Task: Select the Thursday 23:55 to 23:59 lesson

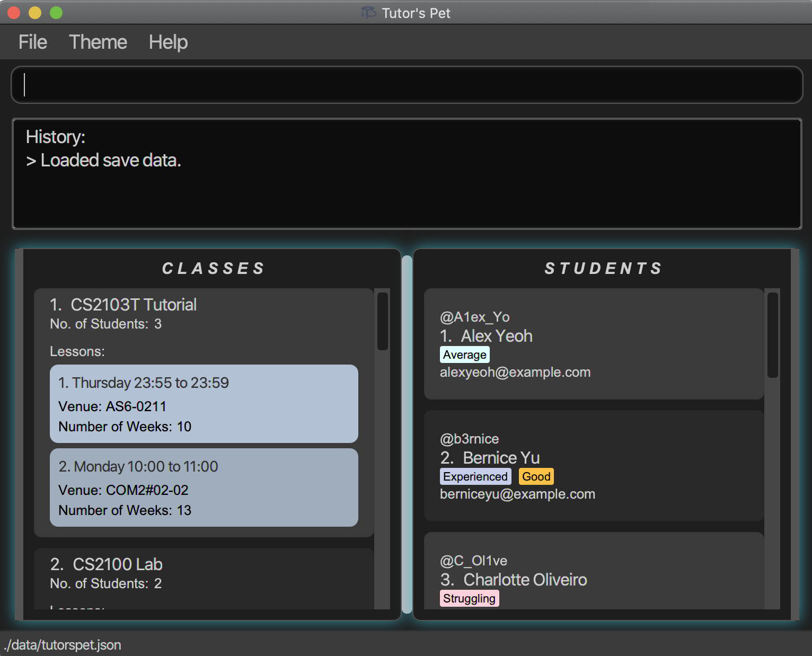Action: pos(204,404)
